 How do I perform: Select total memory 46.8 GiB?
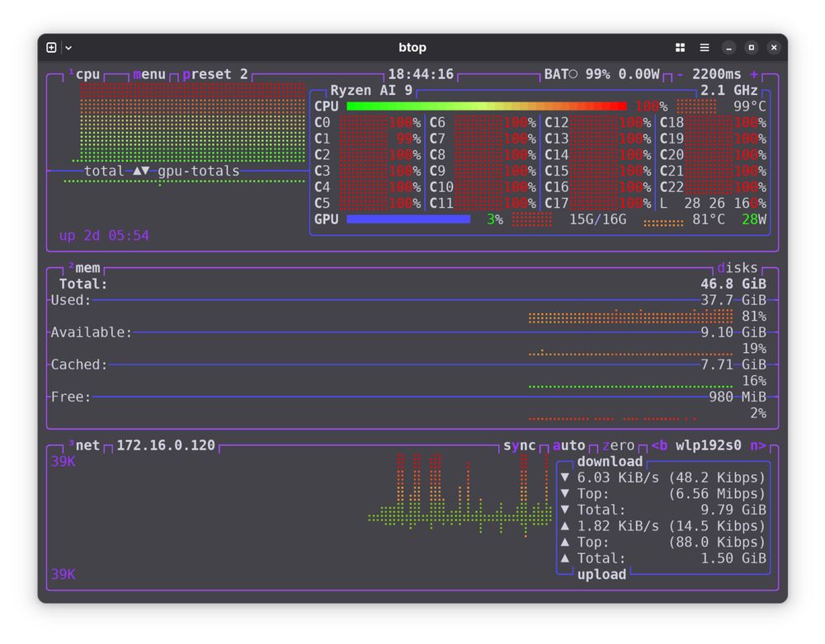point(733,284)
